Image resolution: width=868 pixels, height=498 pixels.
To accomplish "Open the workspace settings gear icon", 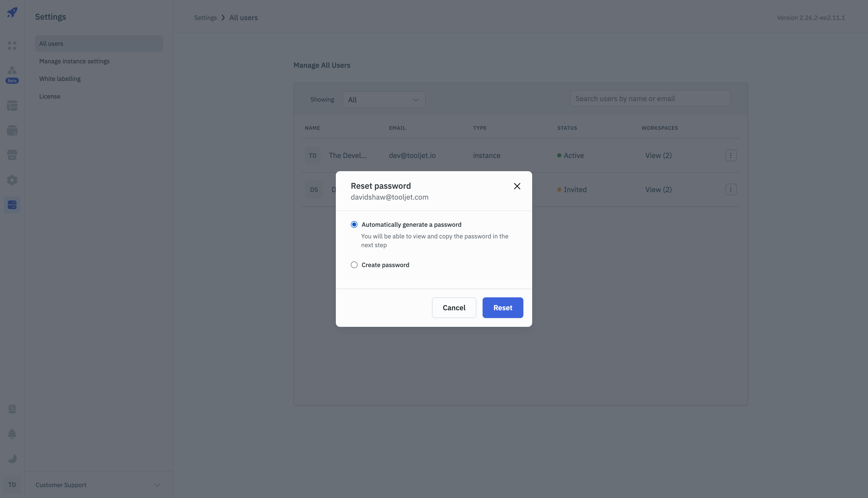I will coord(12,180).
